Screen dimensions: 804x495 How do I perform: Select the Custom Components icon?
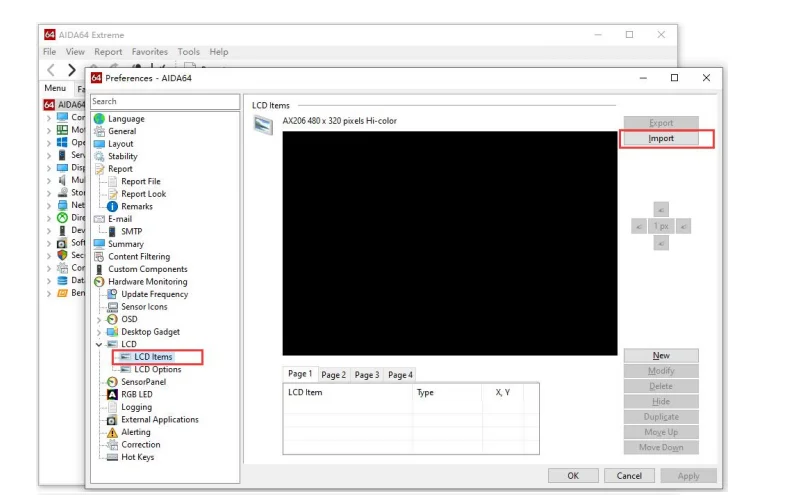(99, 269)
